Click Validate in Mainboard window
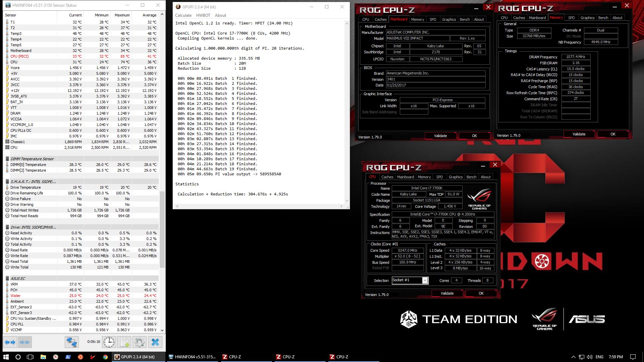 [x=440, y=136]
